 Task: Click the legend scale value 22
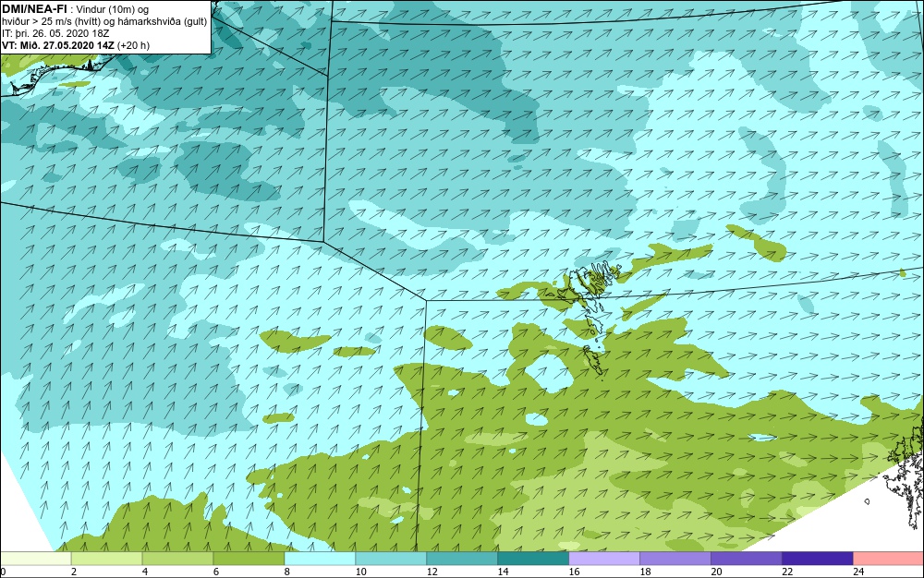(787, 572)
